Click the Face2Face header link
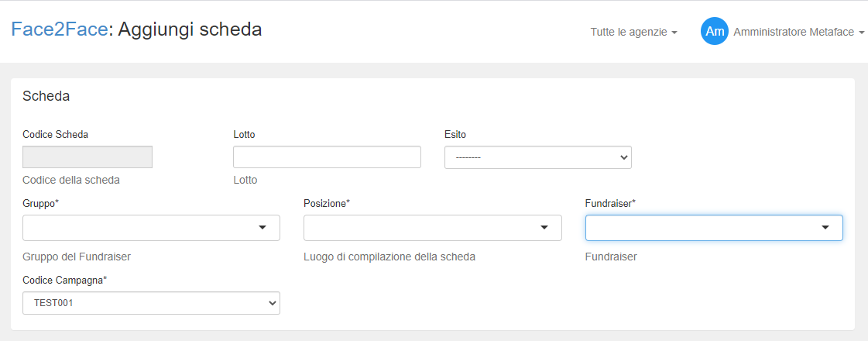 [59, 29]
